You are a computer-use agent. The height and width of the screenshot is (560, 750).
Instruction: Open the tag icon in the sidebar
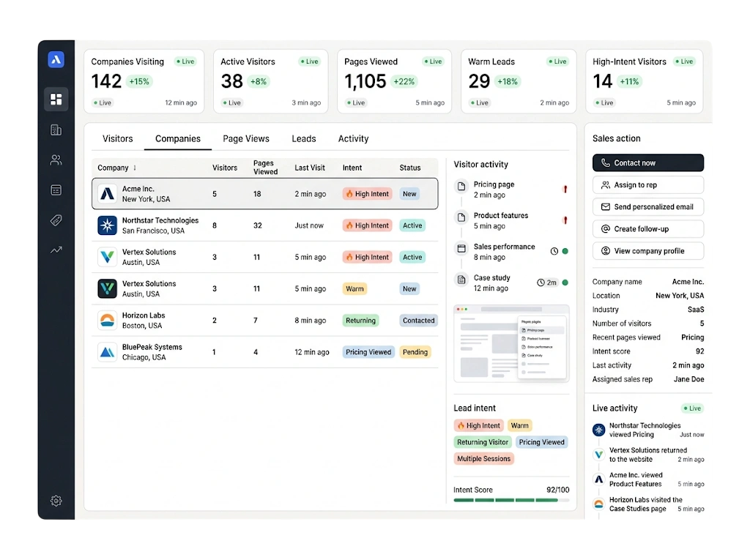[56, 220]
